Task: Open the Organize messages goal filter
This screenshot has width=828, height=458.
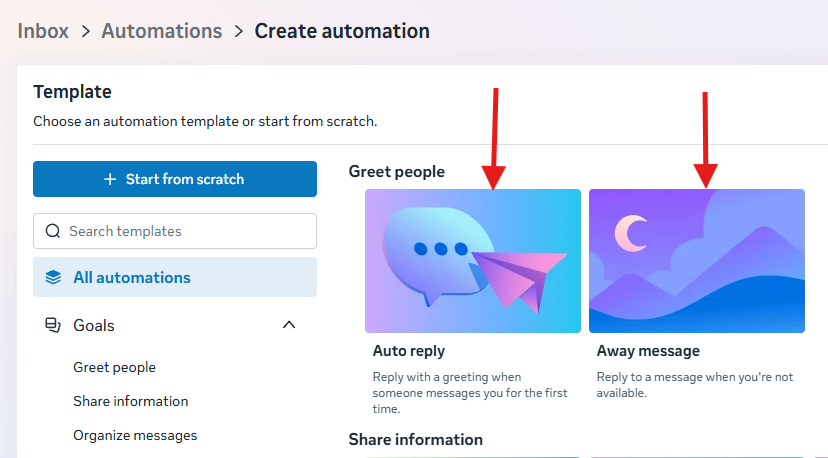Action: pyautogui.click(x=135, y=435)
